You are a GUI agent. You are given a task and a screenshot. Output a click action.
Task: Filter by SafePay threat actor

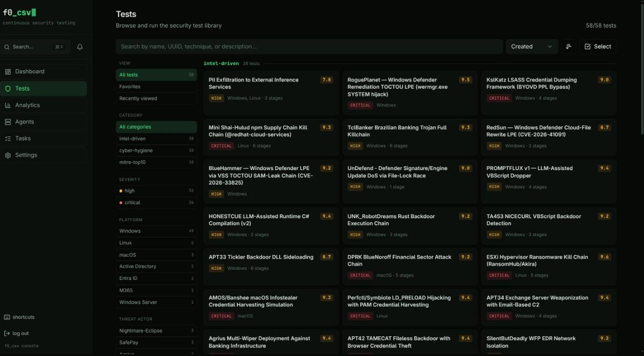coord(156,343)
